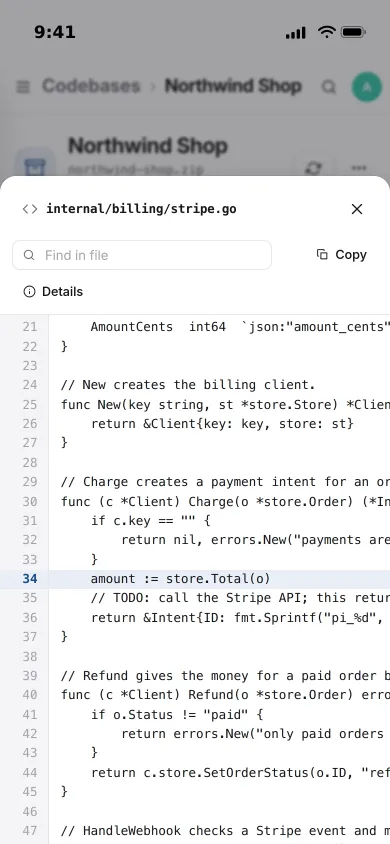Close the stripe.go file viewer

[x=357, y=209]
